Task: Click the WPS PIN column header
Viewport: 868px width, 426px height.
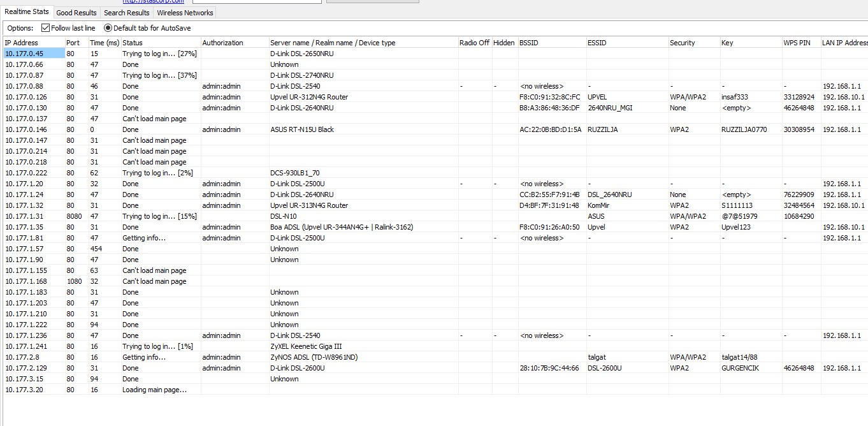Action: (x=800, y=43)
